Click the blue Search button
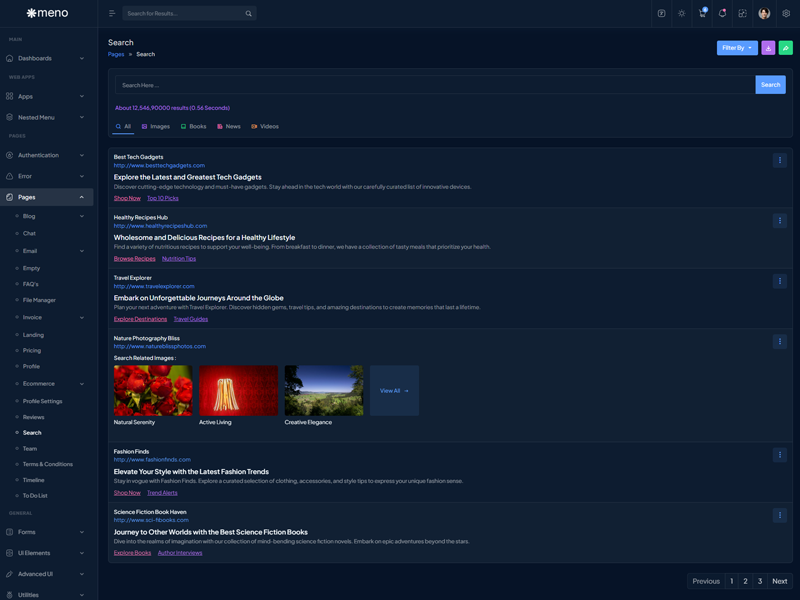 (x=770, y=85)
